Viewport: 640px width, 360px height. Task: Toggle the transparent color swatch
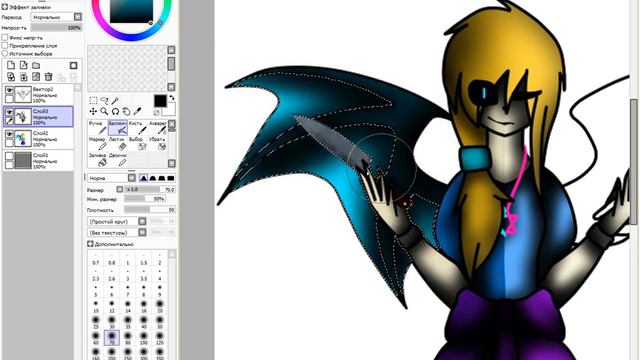tap(157, 113)
